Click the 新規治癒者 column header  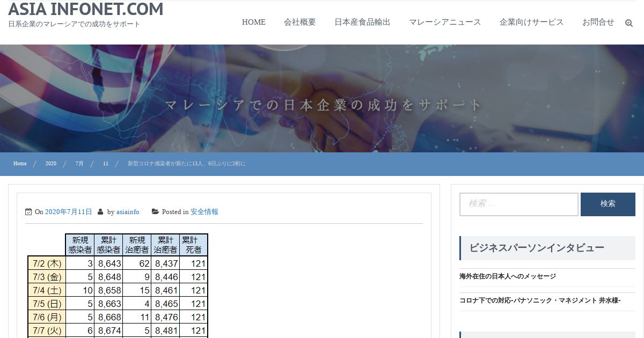(x=137, y=245)
